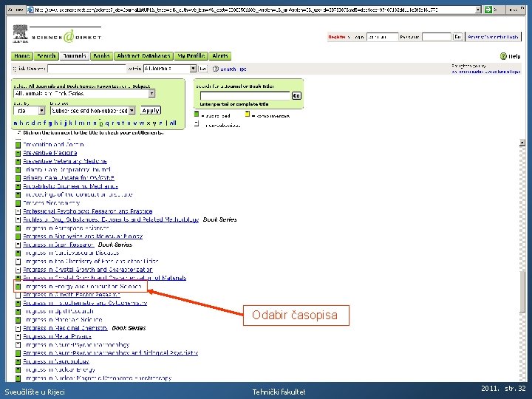
Task: Click the green icon beside Progress in Aerospace Sciences
Action: click(18, 228)
